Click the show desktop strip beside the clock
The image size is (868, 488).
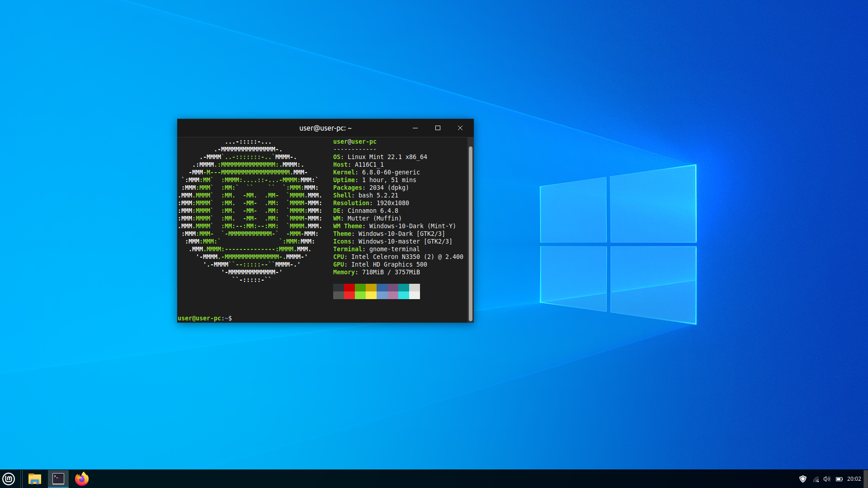point(866,479)
